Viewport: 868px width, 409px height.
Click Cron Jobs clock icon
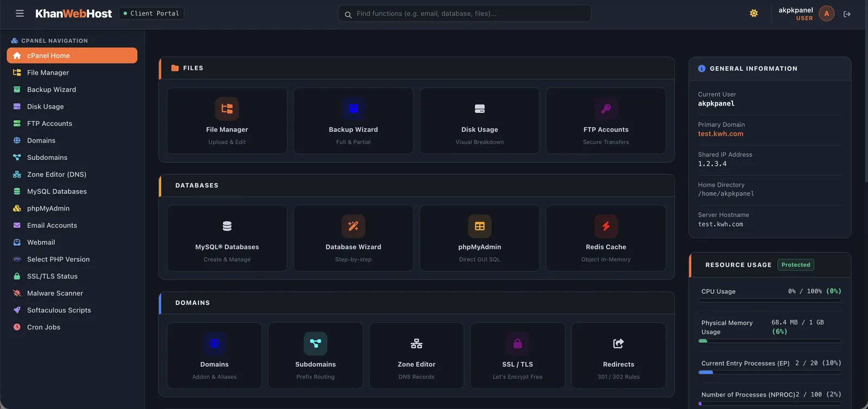17,327
